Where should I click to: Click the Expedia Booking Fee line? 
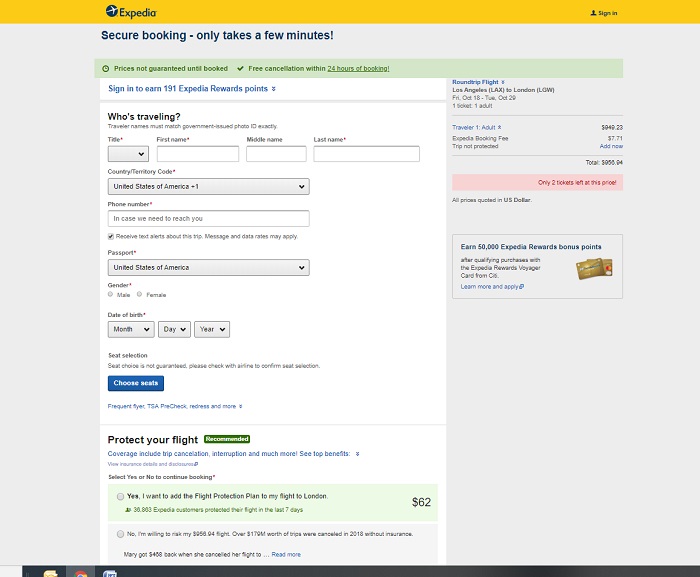pos(538,138)
